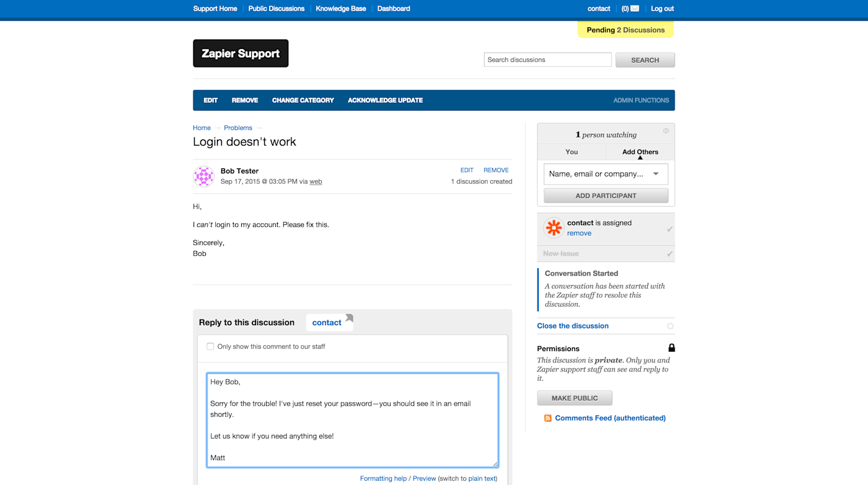Click the Permissions heading
Viewport: 868px width, 485px height.
click(558, 349)
